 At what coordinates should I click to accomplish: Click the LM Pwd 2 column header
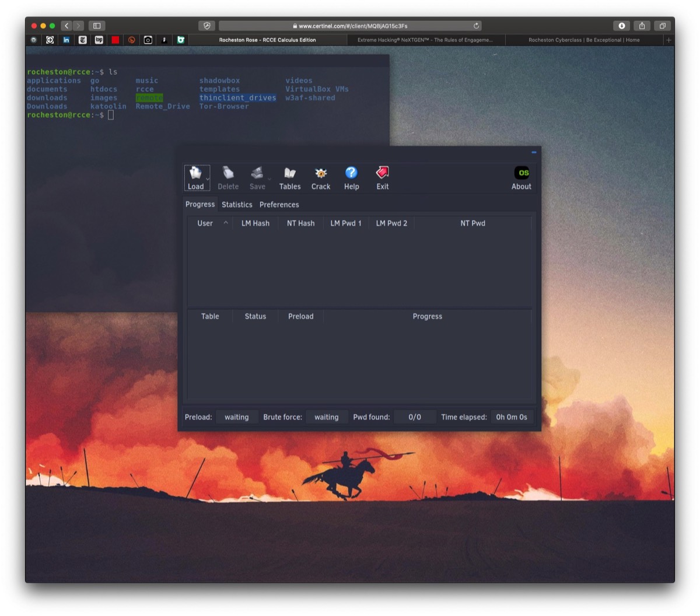pos(391,223)
